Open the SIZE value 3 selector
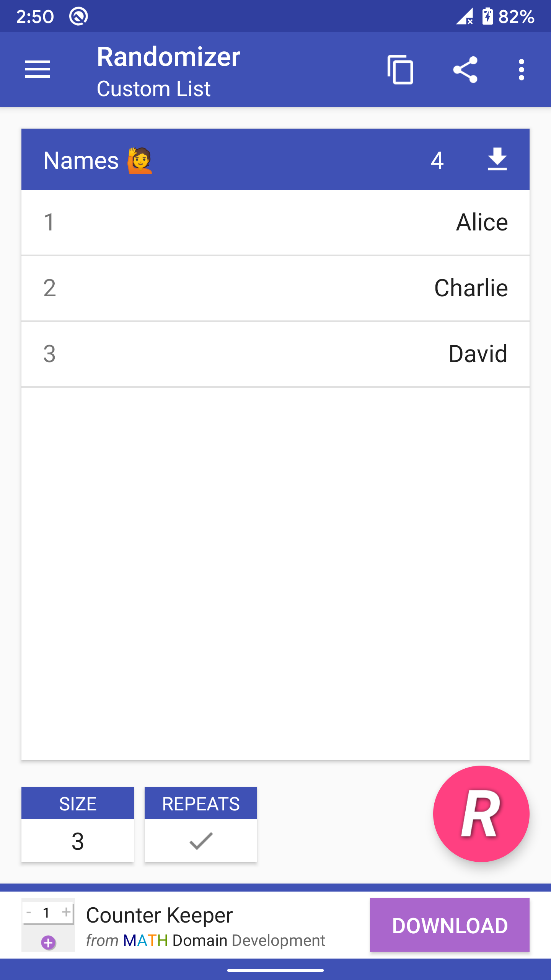 pos(78,841)
